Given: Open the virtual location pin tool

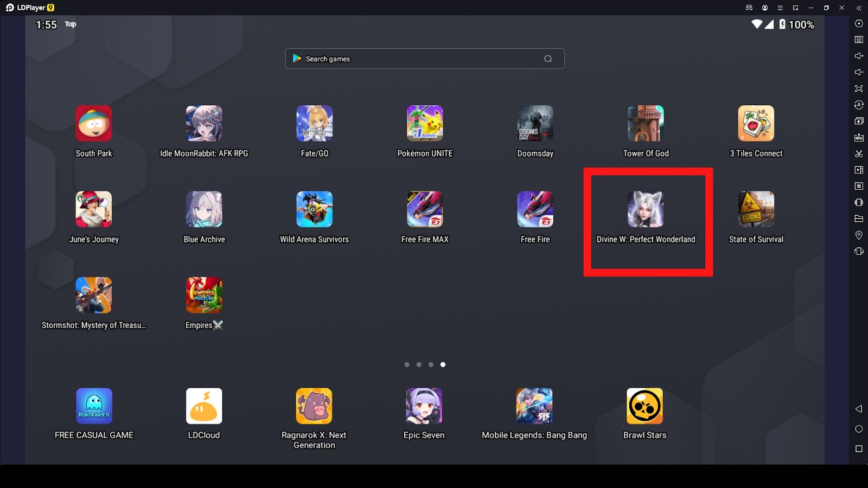Looking at the screenshot, I should pyautogui.click(x=859, y=235).
